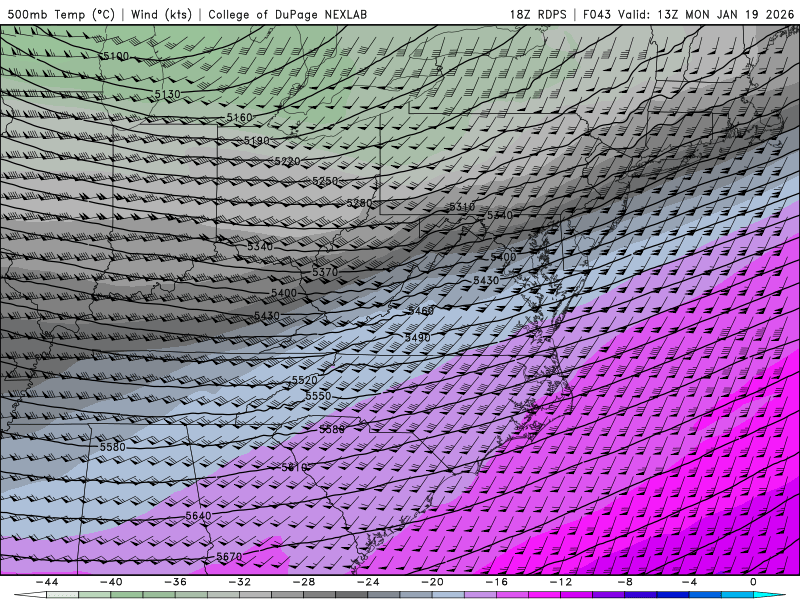Click the 5520 height contour label
This screenshot has width=800, height=600.
(305, 381)
